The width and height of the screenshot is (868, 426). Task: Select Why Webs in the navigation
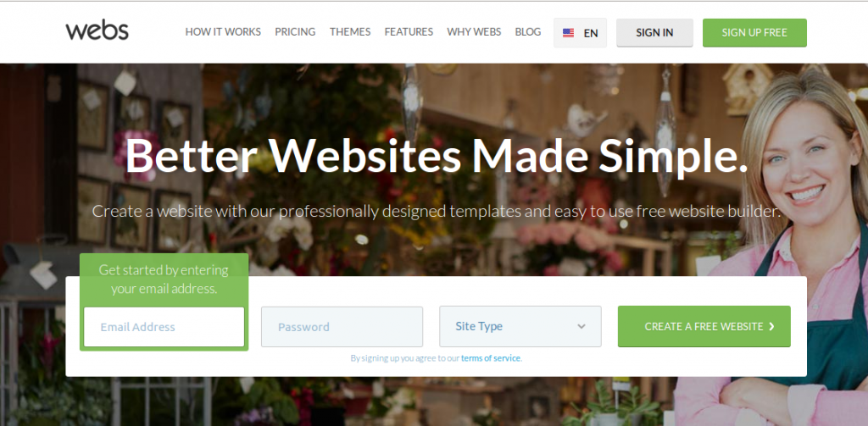(x=474, y=32)
